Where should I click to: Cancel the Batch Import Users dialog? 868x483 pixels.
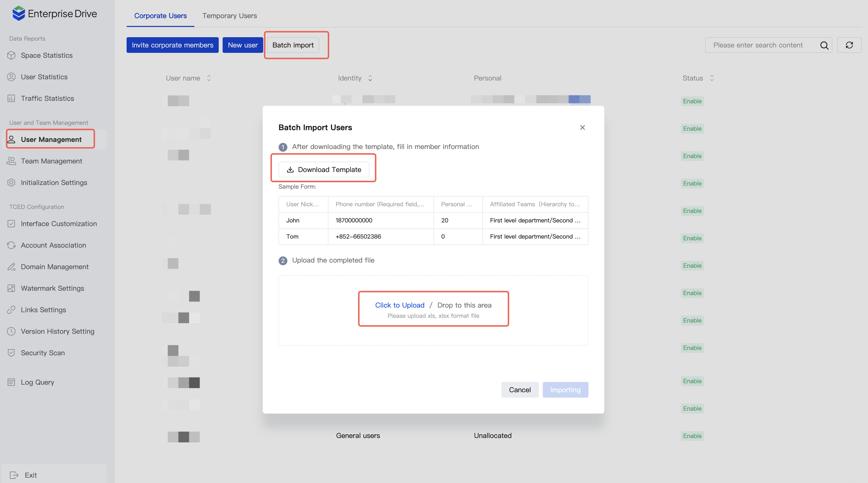click(x=520, y=390)
